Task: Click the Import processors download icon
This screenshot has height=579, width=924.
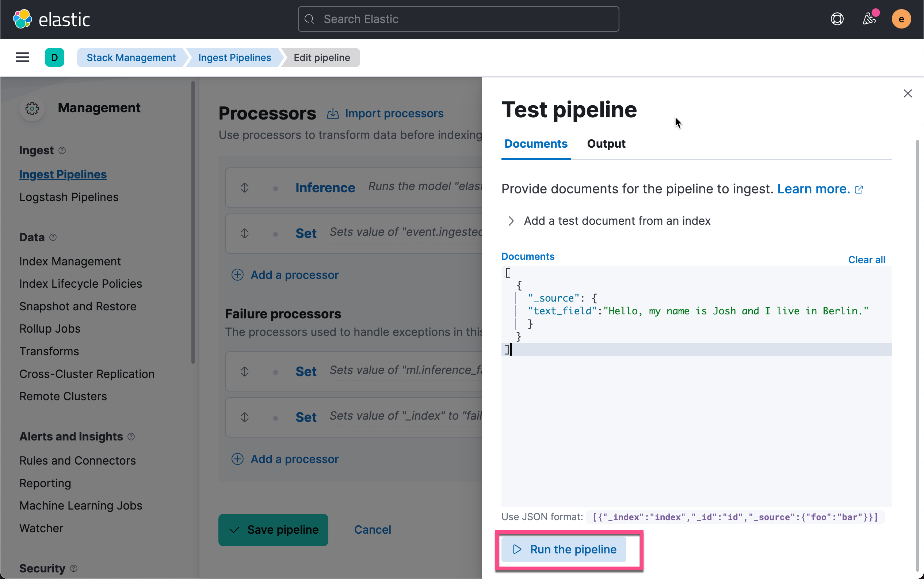Action: coord(333,114)
